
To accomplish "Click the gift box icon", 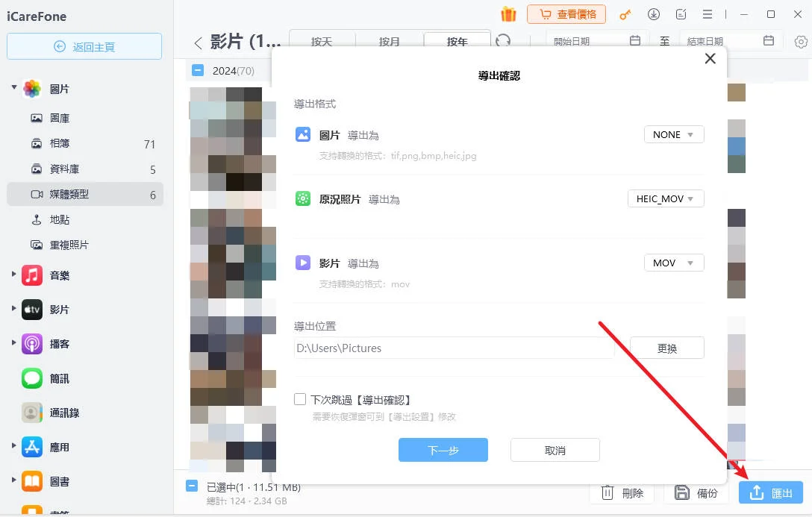I will 508,14.
